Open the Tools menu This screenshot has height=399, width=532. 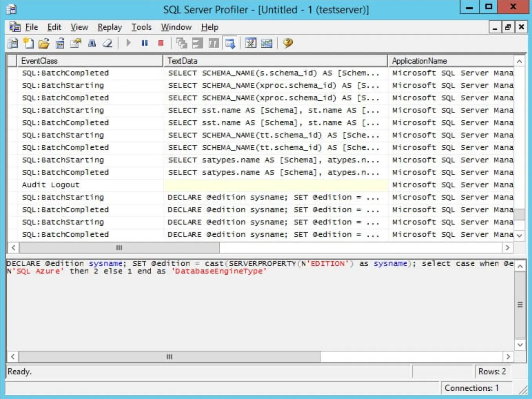tap(142, 27)
